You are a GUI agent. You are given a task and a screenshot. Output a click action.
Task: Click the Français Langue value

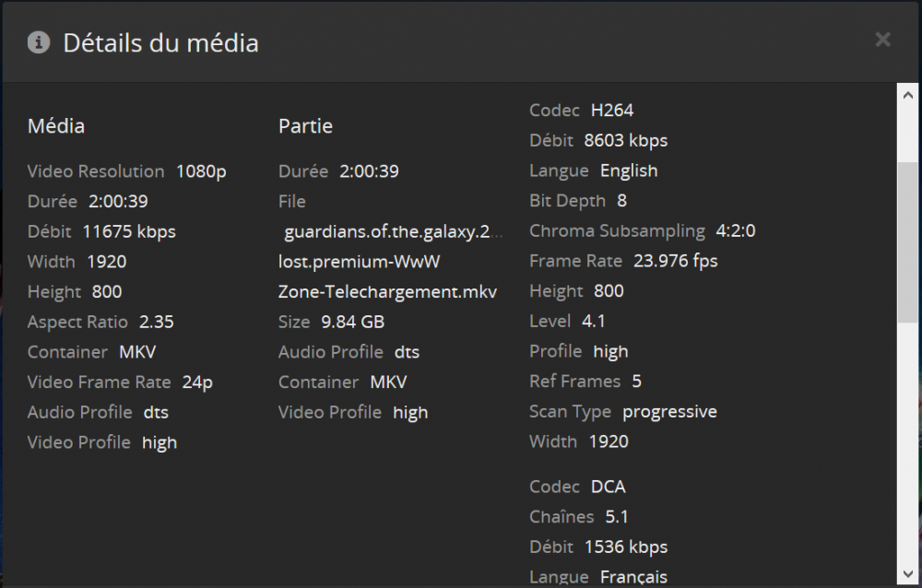pos(633,577)
